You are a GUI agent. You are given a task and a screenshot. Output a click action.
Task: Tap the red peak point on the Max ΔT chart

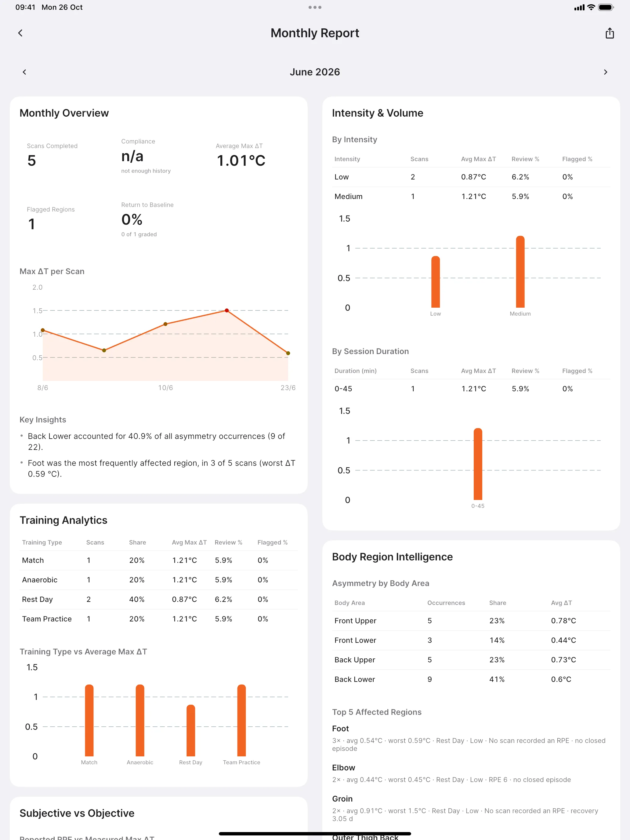click(x=227, y=310)
